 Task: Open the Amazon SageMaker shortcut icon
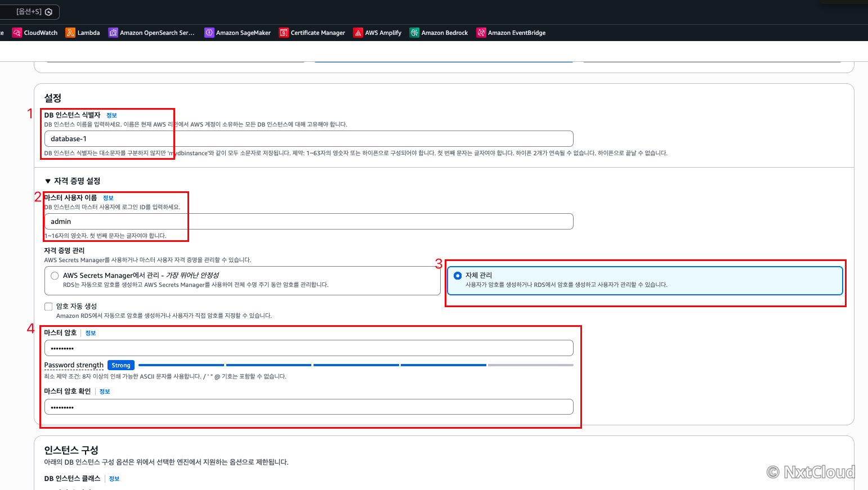(x=209, y=33)
